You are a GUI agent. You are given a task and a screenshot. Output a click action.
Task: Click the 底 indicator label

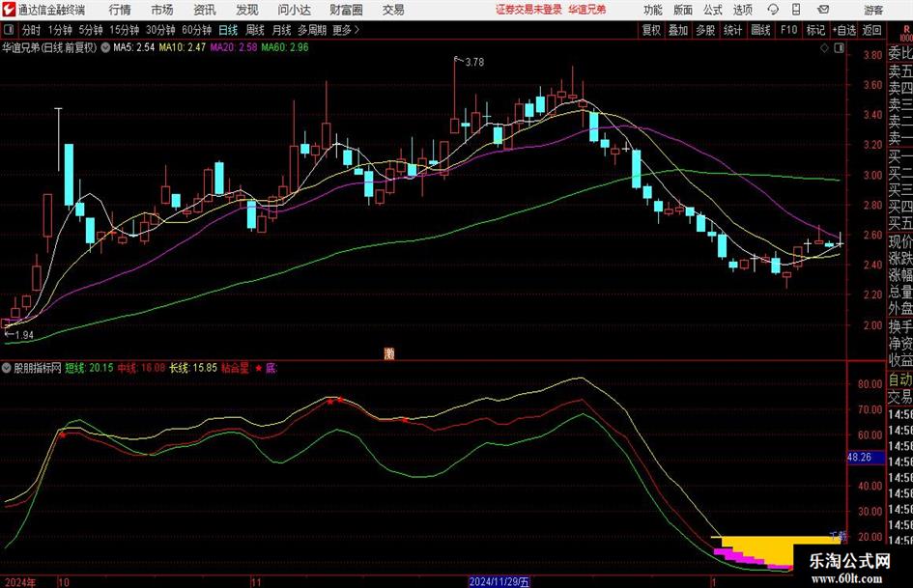point(271,368)
